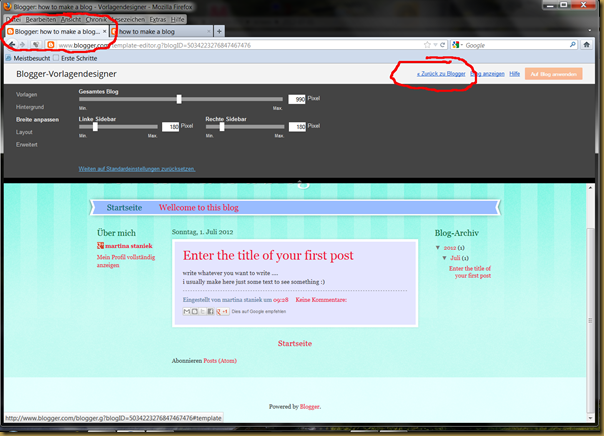Click the Linke Sidebar pixel input field

pyautogui.click(x=170, y=126)
